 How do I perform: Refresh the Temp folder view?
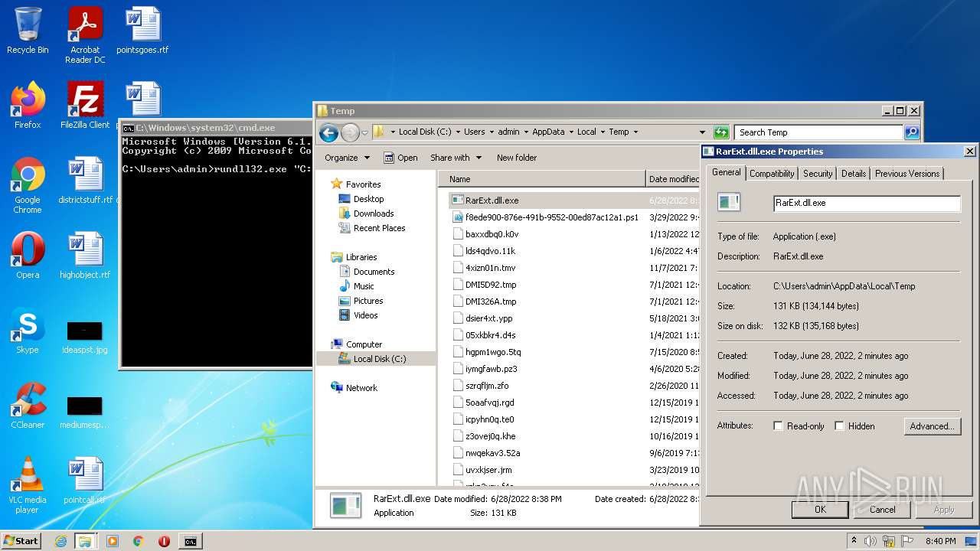pyautogui.click(x=720, y=132)
